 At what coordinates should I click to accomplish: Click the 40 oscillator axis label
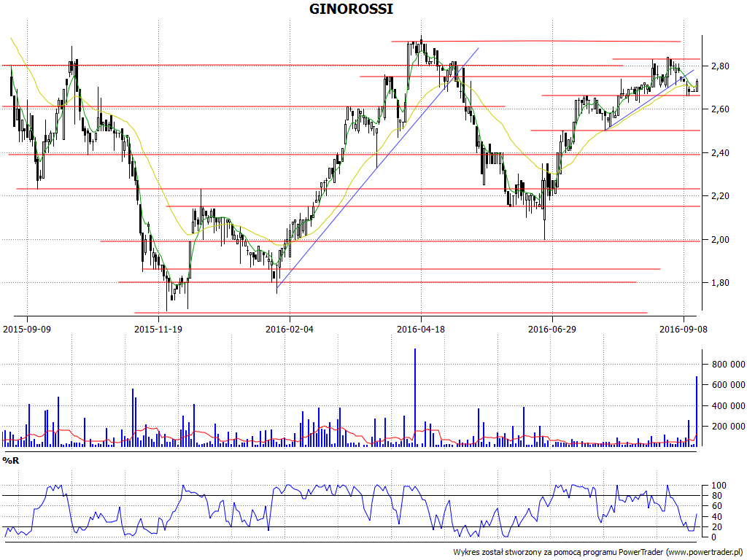pos(716,517)
